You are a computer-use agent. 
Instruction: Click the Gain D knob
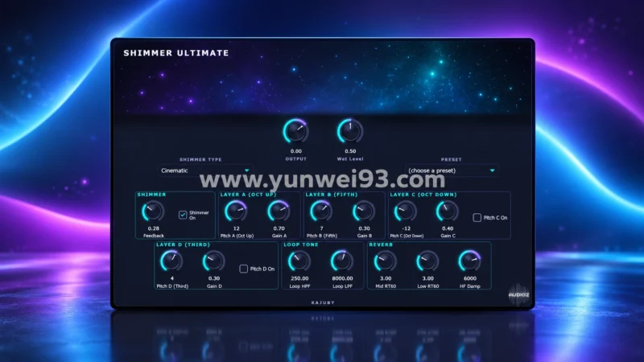tap(214, 261)
